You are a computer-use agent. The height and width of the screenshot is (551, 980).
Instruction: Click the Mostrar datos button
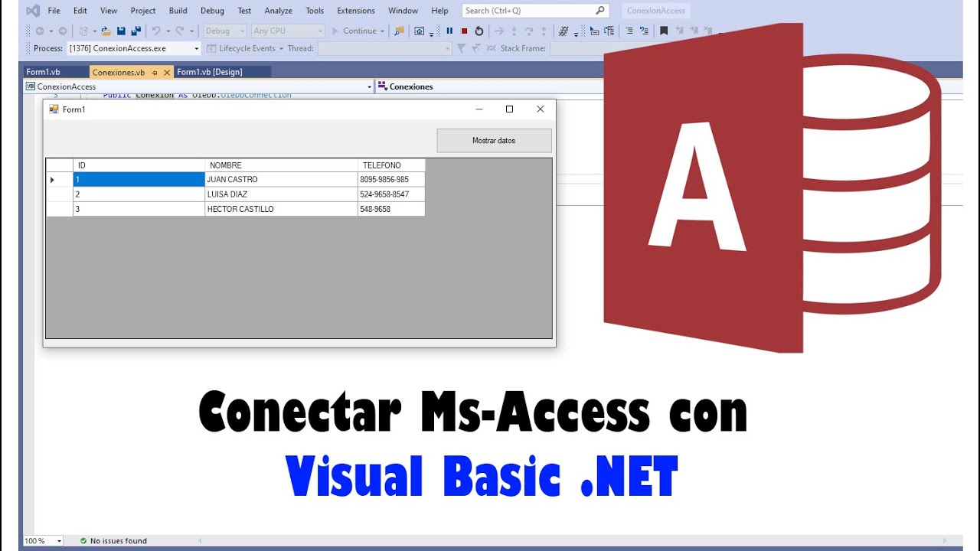494,141
